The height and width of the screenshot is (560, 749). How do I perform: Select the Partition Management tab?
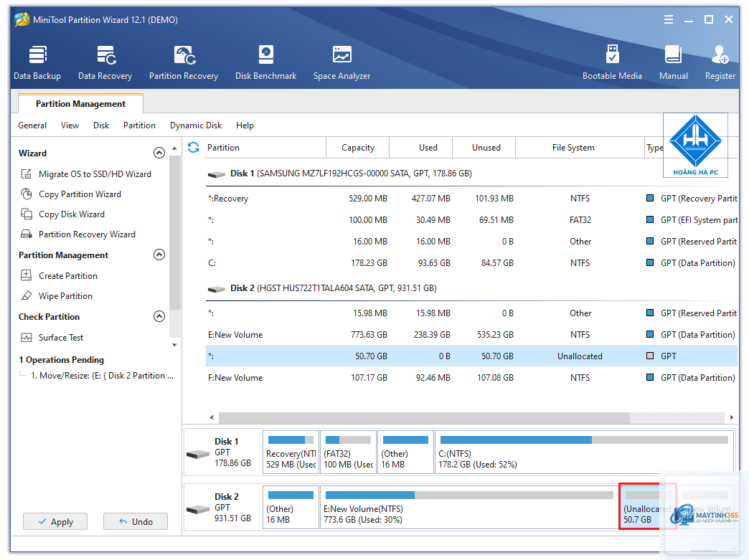[x=81, y=103]
